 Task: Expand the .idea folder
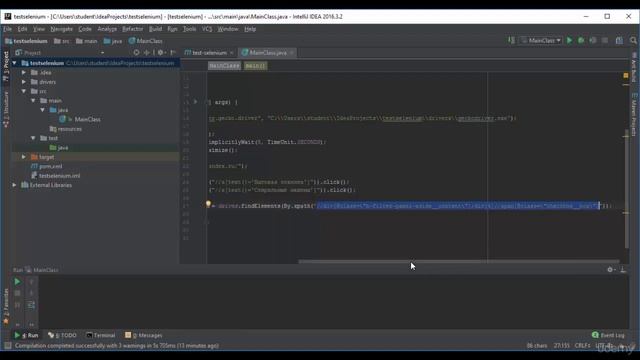tap(24, 72)
